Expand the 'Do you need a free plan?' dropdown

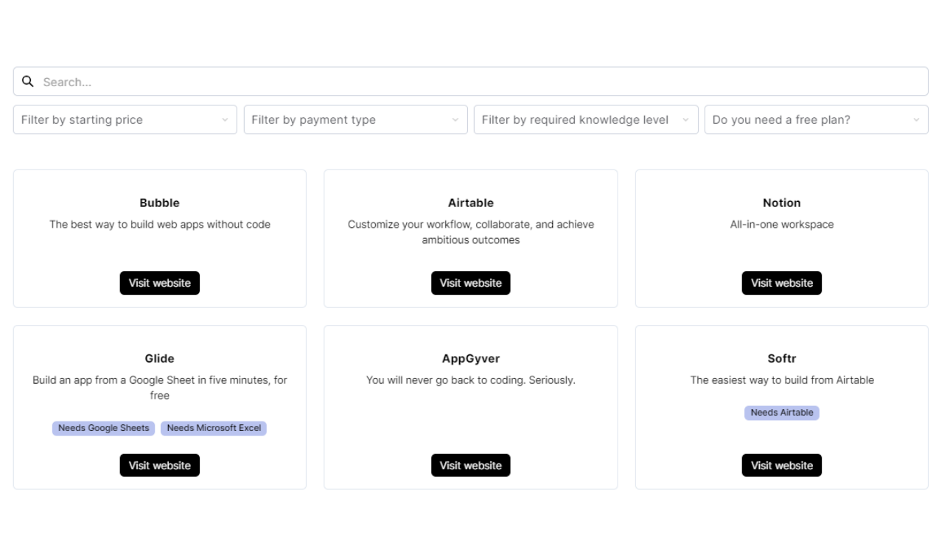[816, 119]
